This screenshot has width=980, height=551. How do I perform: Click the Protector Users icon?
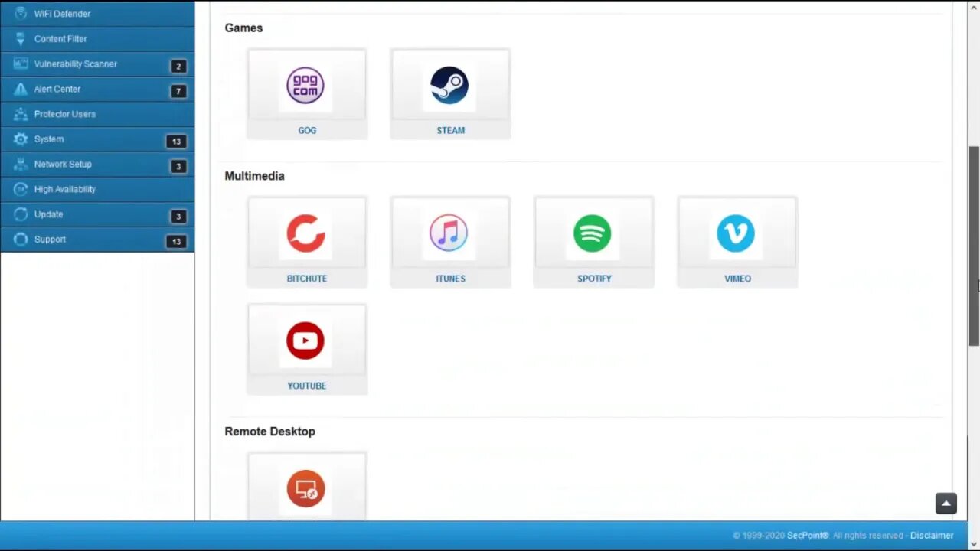(21, 114)
